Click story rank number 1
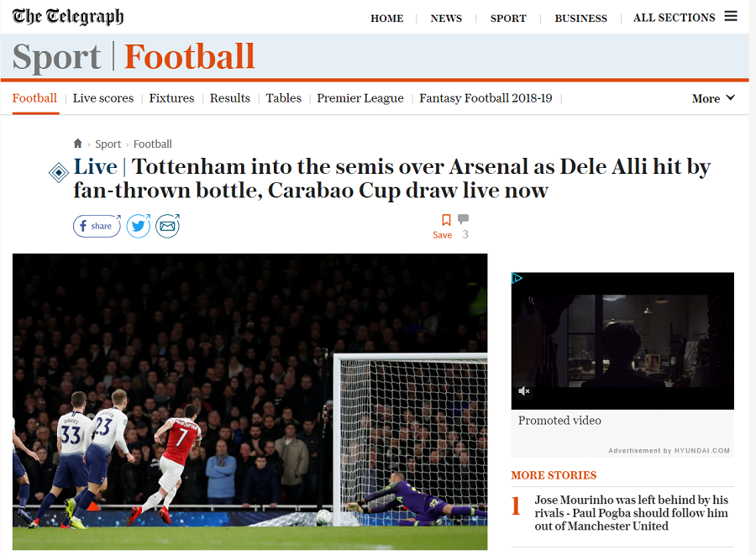The image size is (756, 555). (516, 505)
